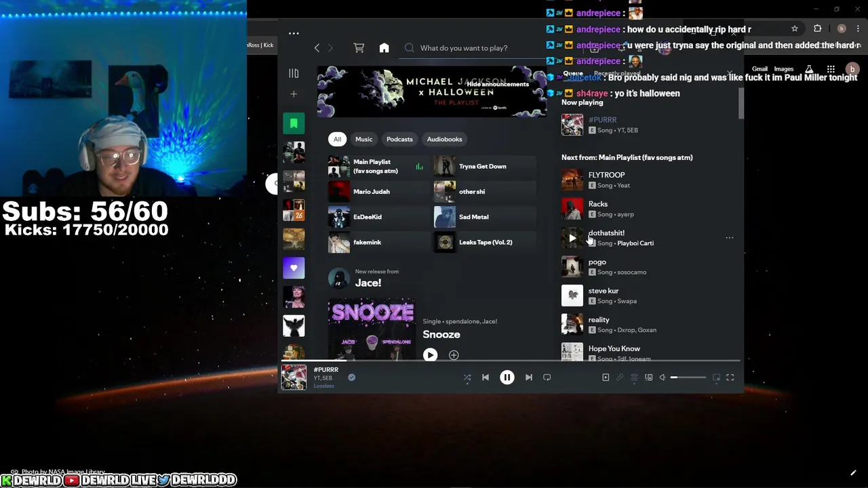Open Chrome extensions puzzle icon
This screenshot has width=868, height=488.
[817, 29]
